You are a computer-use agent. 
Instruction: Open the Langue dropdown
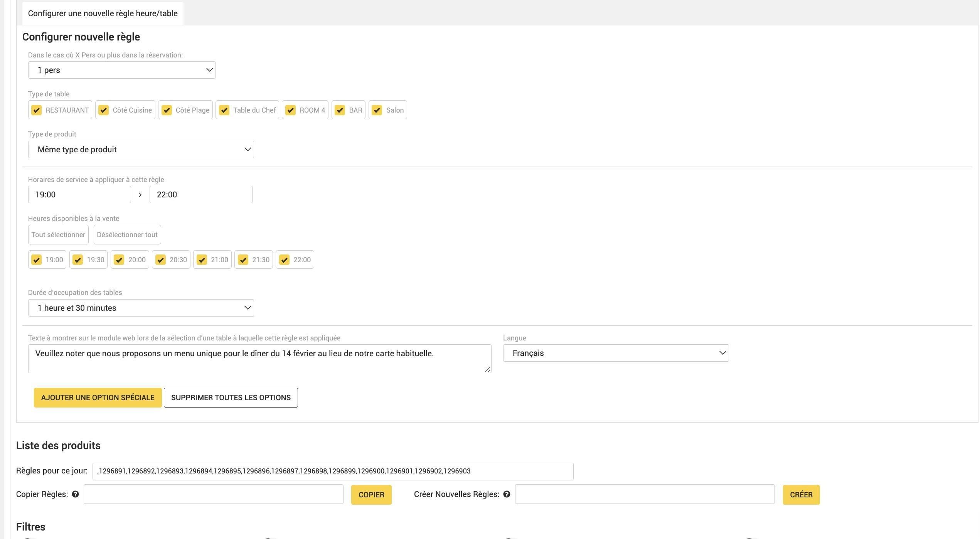click(x=616, y=353)
